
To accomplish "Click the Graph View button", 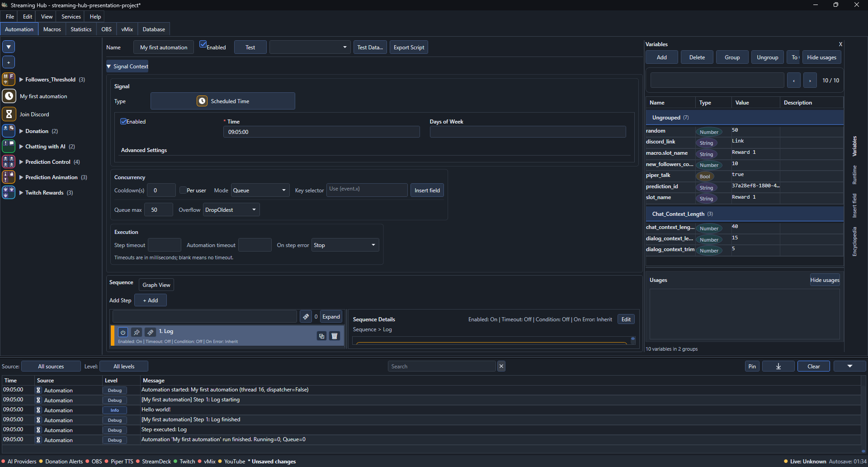I will coord(156,285).
